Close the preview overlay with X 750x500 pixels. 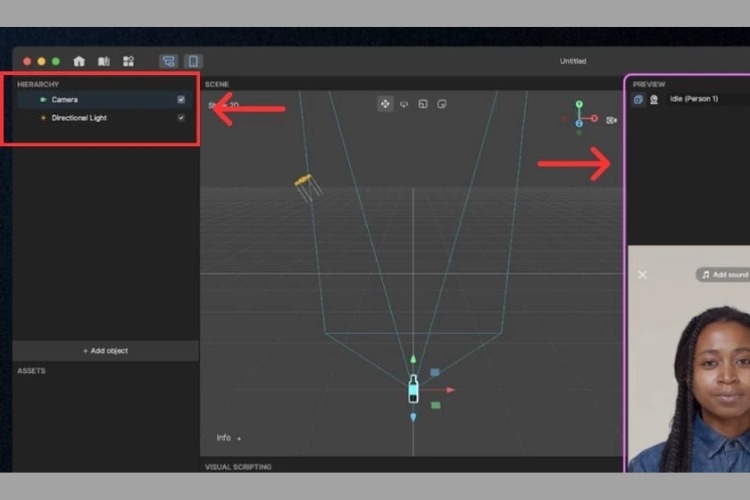[642, 275]
